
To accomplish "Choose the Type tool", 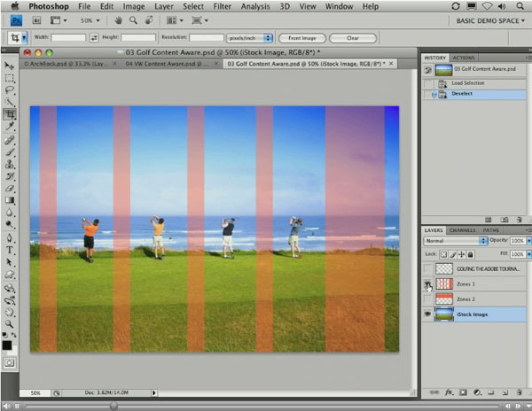I will coord(9,250).
